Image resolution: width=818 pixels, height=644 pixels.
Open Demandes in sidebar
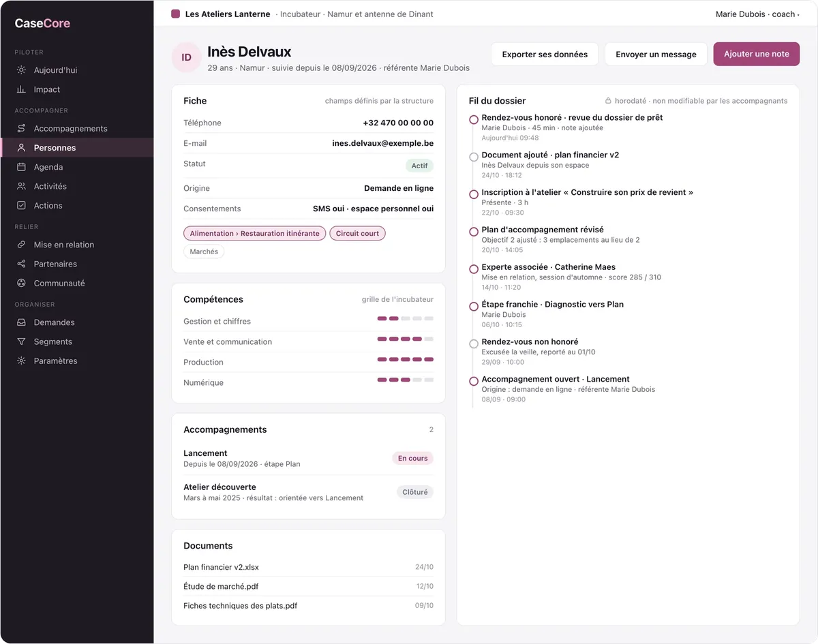[x=77, y=322]
